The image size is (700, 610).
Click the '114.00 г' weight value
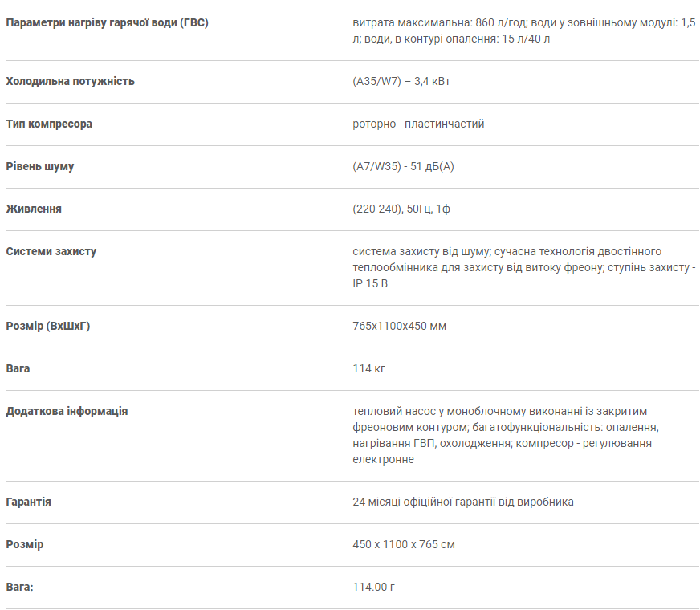pos(373,587)
